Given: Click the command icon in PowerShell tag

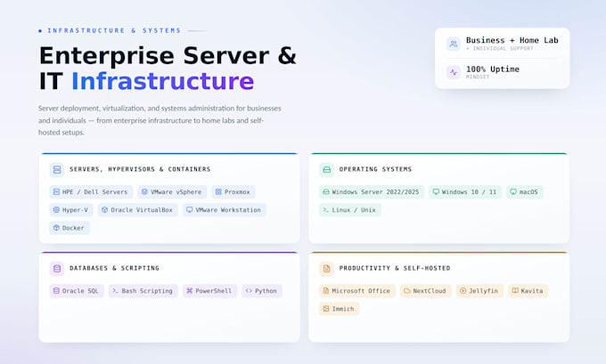Looking at the screenshot, I should pyautogui.click(x=189, y=291).
